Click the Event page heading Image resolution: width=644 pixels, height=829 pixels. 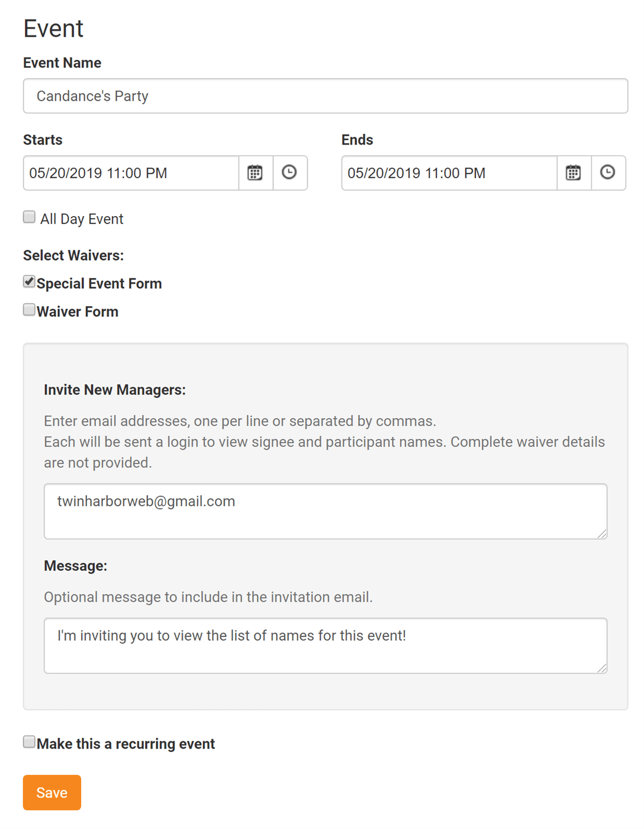click(x=53, y=28)
